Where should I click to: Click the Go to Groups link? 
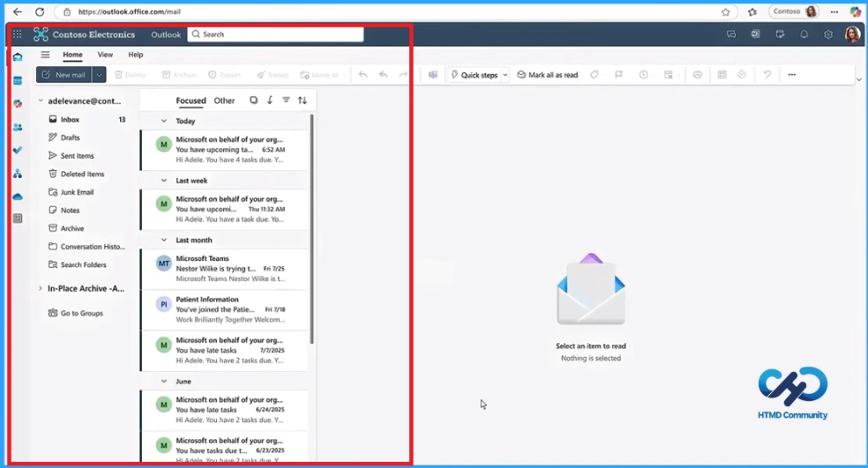pyautogui.click(x=76, y=313)
